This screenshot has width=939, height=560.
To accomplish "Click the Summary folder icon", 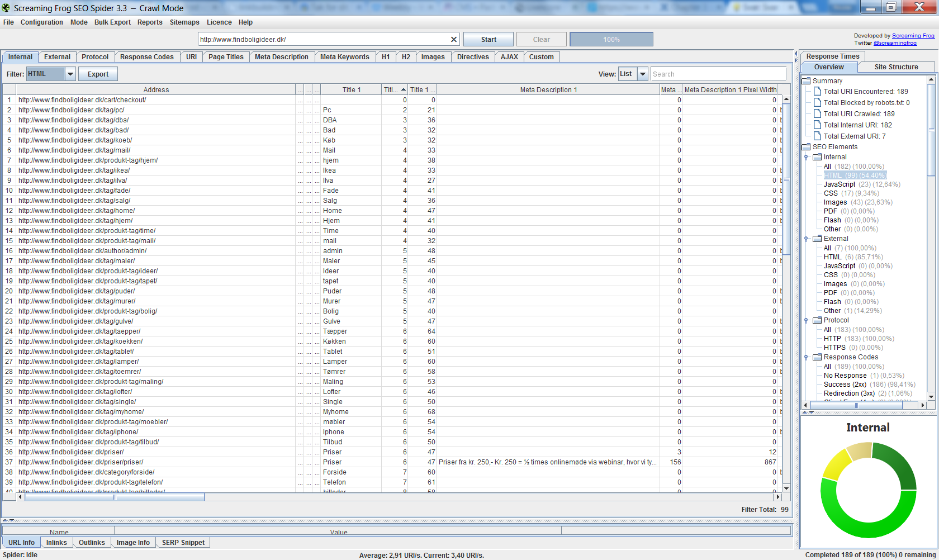I will pyautogui.click(x=807, y=81).
